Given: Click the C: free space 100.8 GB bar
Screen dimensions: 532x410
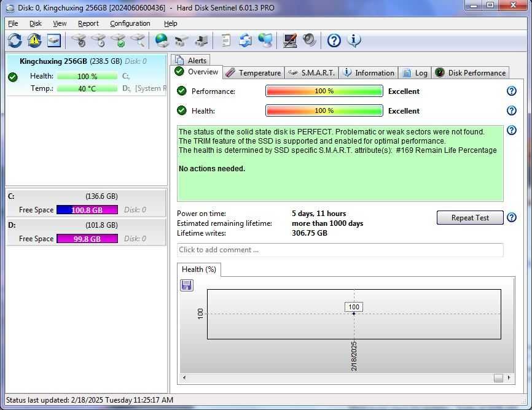Looking at the screenshot, I should click(87, 210).
